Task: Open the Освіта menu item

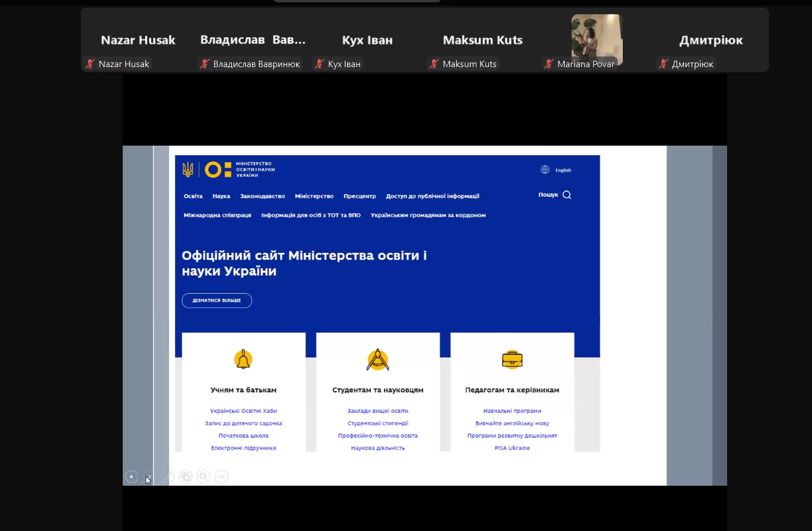Action: coord(193,196)
